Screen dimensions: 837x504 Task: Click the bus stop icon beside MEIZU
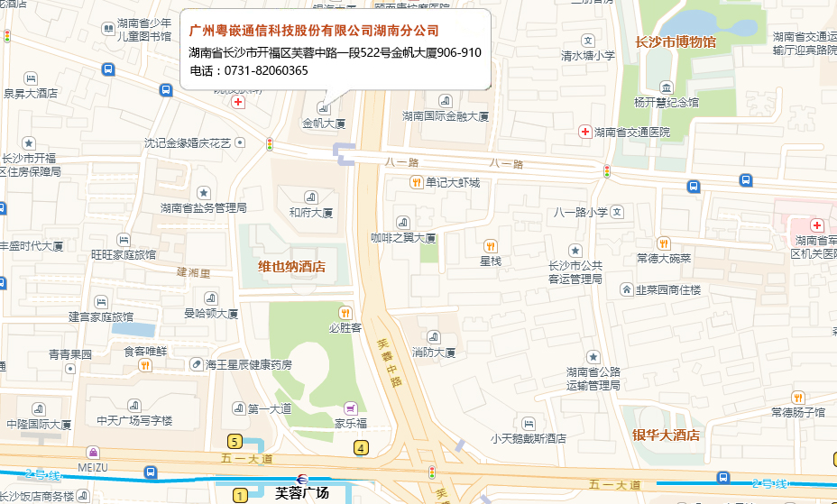click(x=151, y=472)
